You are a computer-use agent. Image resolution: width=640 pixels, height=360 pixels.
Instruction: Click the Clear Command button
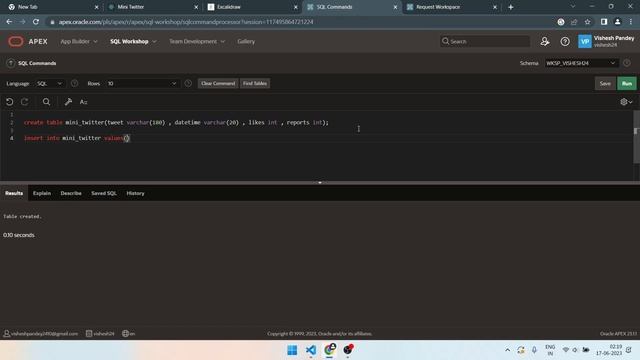pos(218,83)
